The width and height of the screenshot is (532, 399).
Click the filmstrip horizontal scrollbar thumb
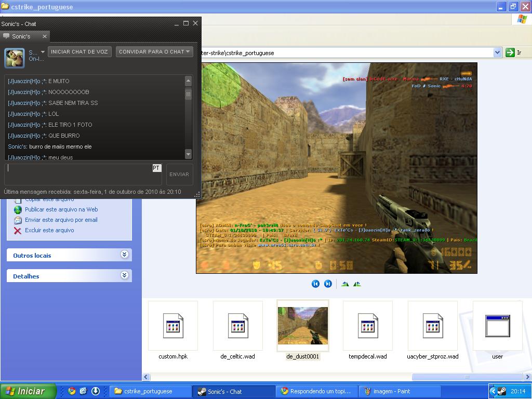click(467, 377)
